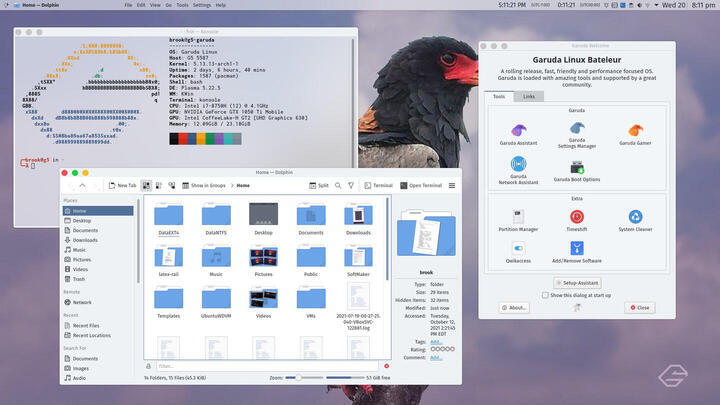Toggle Split view in Dolphin
Viewport: 720px width, 405px height.
319,186
